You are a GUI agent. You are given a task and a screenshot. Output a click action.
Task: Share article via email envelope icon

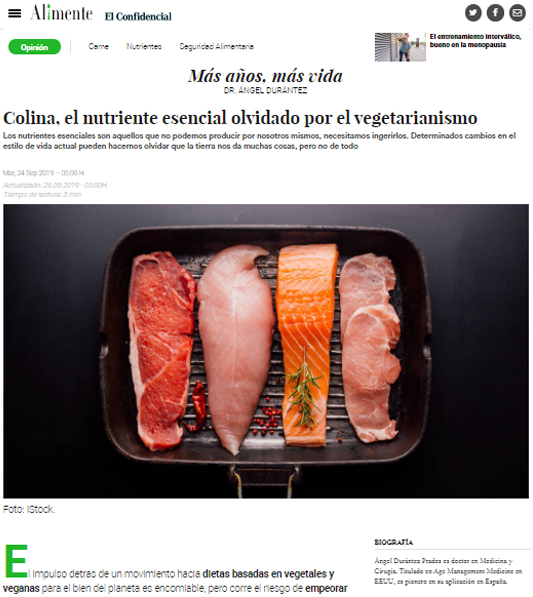pyautogui.click(x=517, y=13)
